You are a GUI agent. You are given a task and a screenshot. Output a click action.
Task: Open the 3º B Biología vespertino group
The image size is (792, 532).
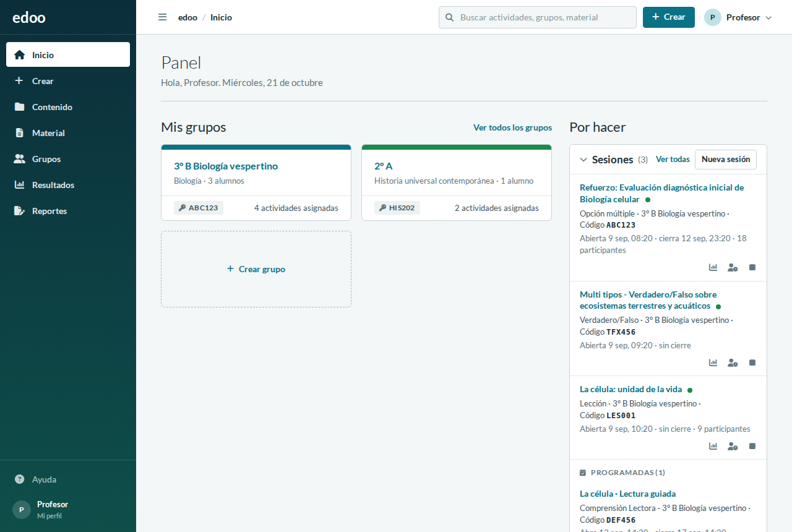tap(226, 166)
